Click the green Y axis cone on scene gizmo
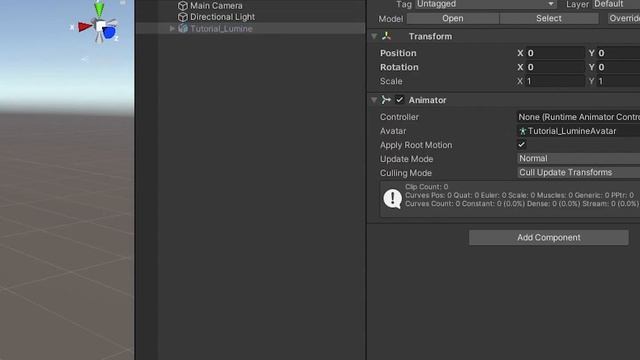Viewport: 640px width, 360px height. click(99, 9)
